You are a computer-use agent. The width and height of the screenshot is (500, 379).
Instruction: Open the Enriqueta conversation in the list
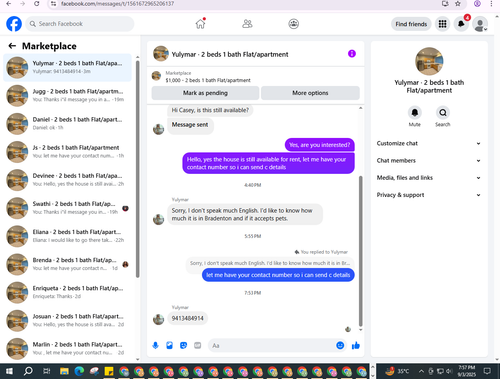point(67,292)
